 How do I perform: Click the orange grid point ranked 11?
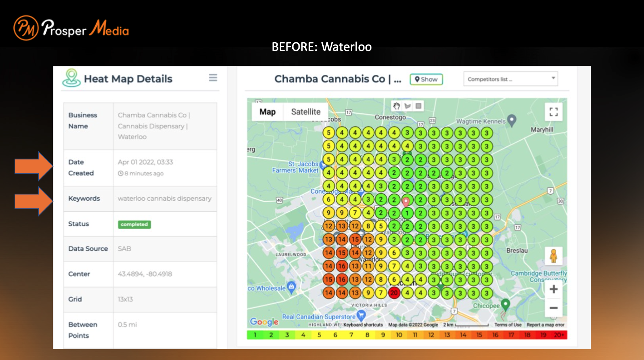coord(368,266)
